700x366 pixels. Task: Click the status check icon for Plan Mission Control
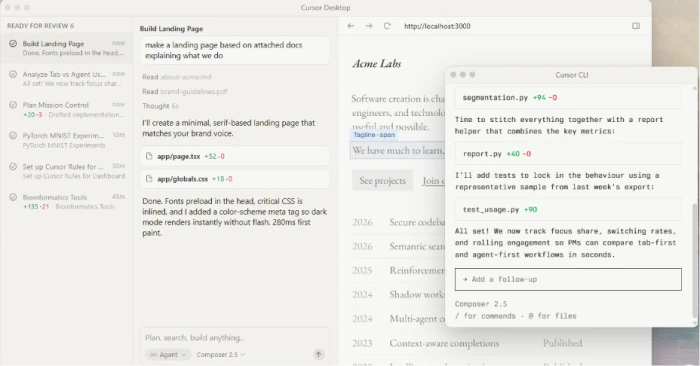(x=13, y=105)
